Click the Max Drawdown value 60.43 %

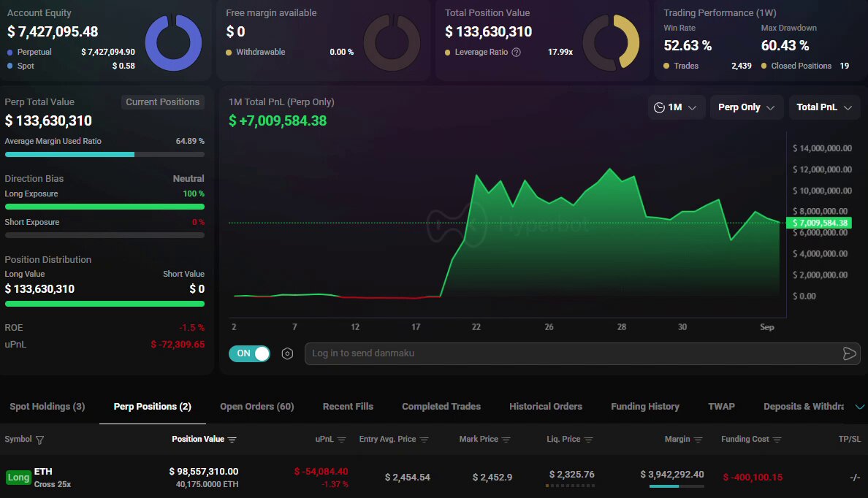785,45
